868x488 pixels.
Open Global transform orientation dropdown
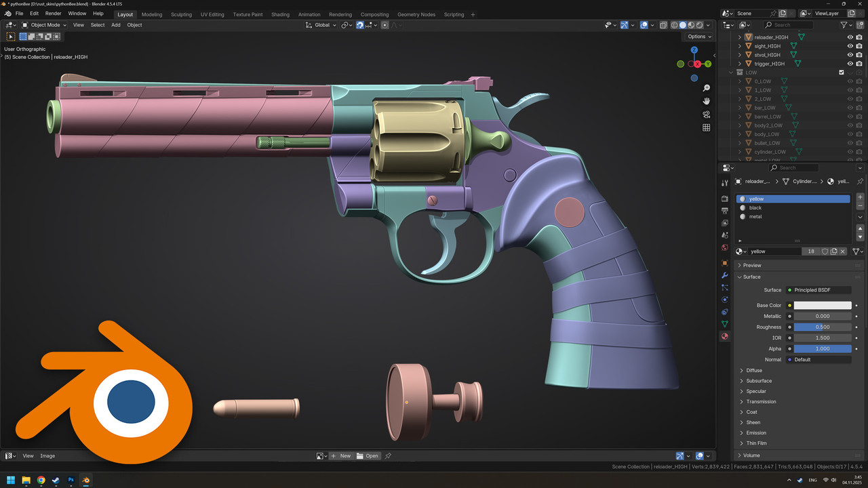(x=321, y=25)
